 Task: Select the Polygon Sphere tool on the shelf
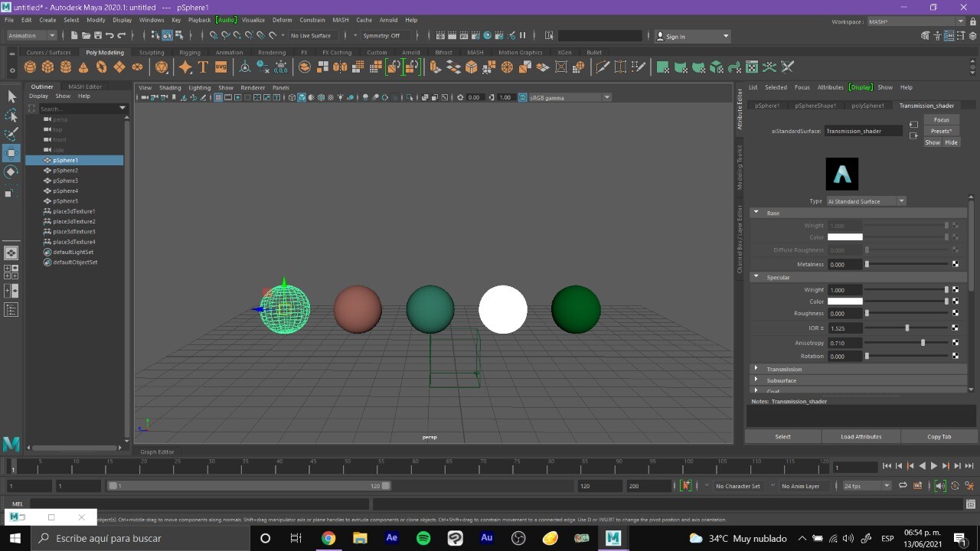(30, 67)
